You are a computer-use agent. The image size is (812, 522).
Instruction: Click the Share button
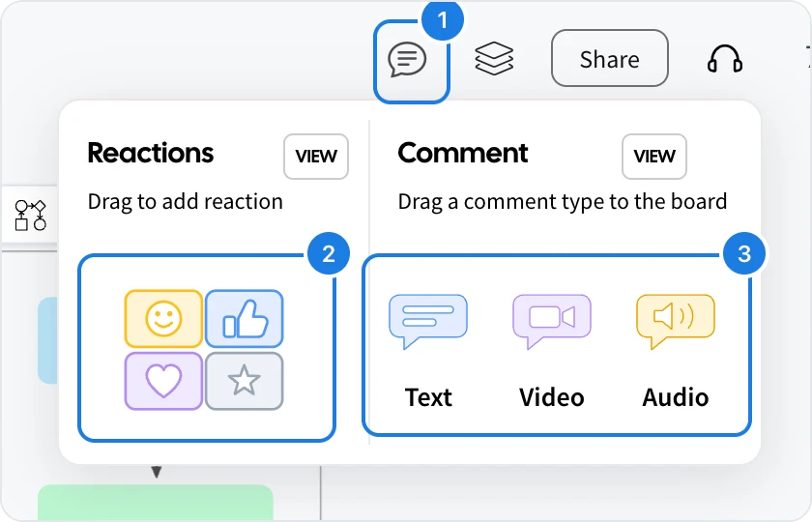click(610, 58)
